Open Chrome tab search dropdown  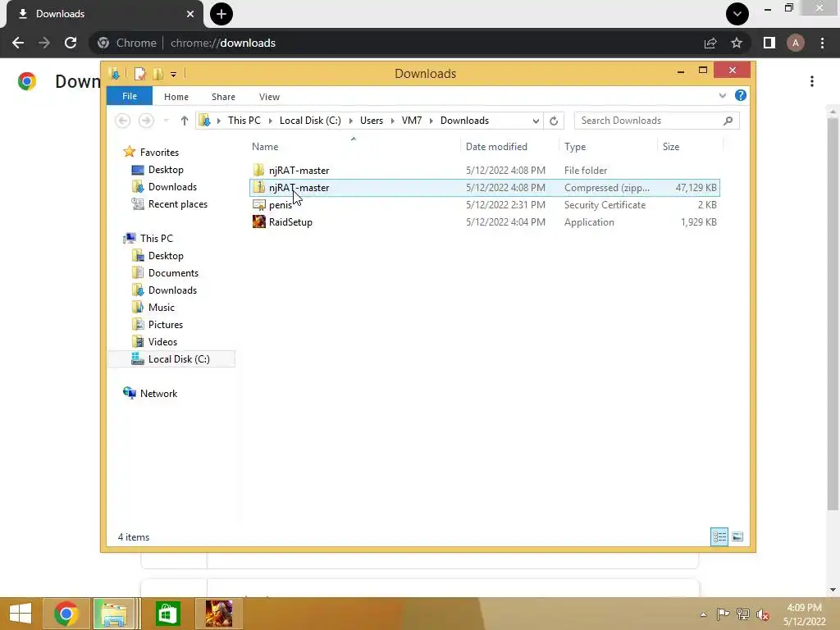[x=737, y=14]
